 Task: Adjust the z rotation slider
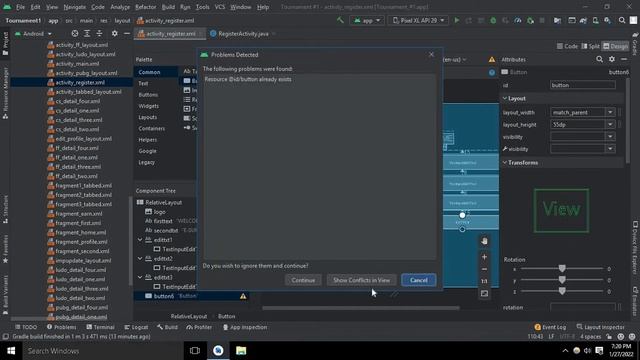[562, 291]
